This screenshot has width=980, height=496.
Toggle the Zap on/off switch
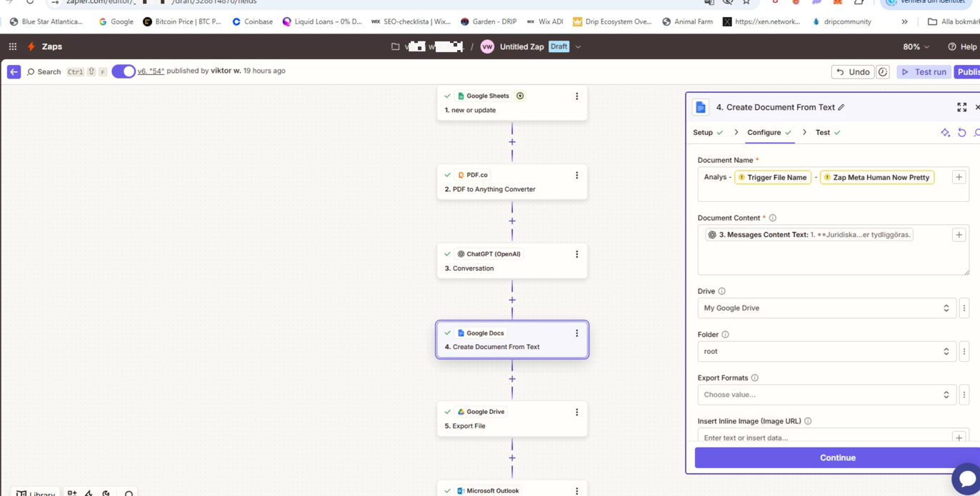(124, 71)
